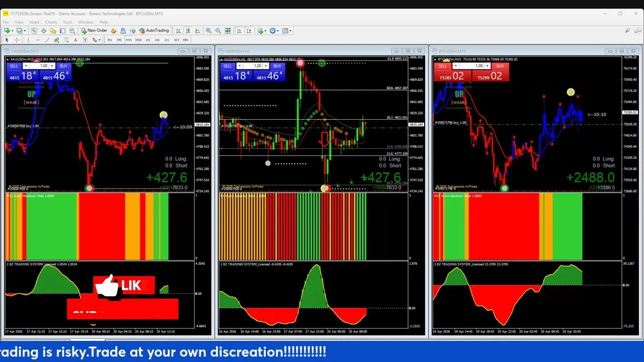Toggle chart Auto Scroll

click(x=239, y=31)
